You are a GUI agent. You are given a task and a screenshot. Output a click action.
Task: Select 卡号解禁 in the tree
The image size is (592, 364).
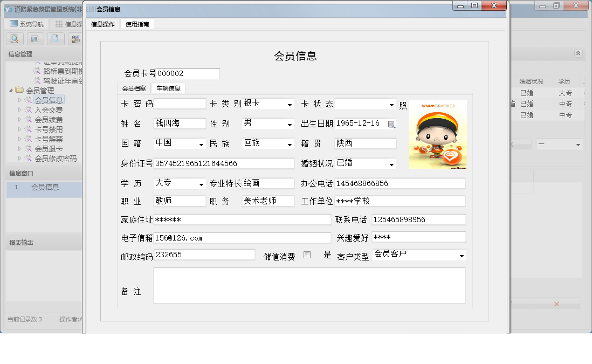49,139
